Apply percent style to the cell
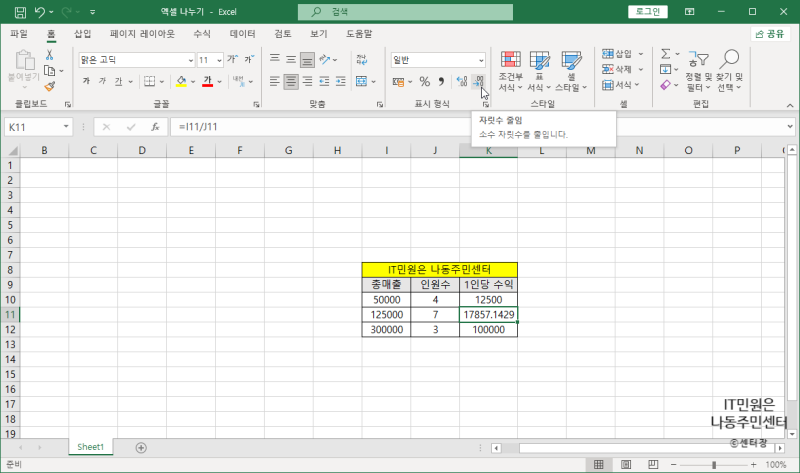 [424, 81]
